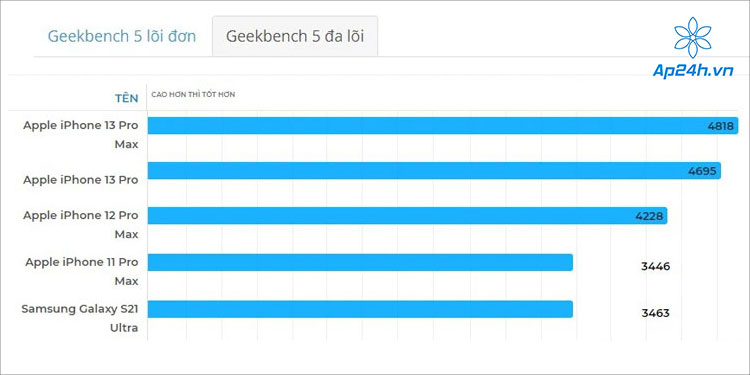This screenshot has width=750, height=375.
Task: Select the Apple iPhone 13 Pro Max label
Action: pyautogui.click(x=81, y=134)
